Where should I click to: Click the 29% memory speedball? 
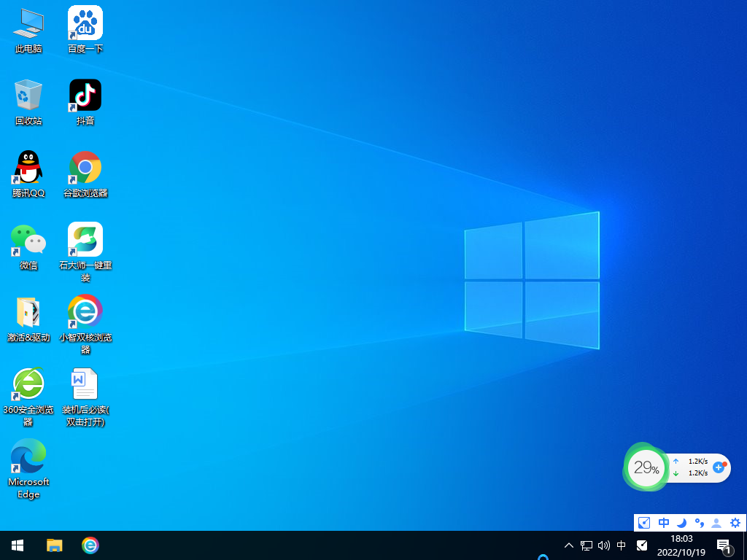pyautogui.click(x=646, y=467)
